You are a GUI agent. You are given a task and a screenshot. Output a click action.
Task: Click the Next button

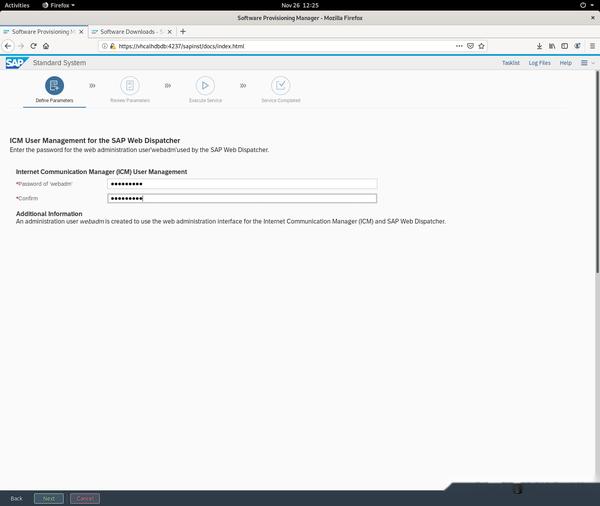[x=49, y=498]
